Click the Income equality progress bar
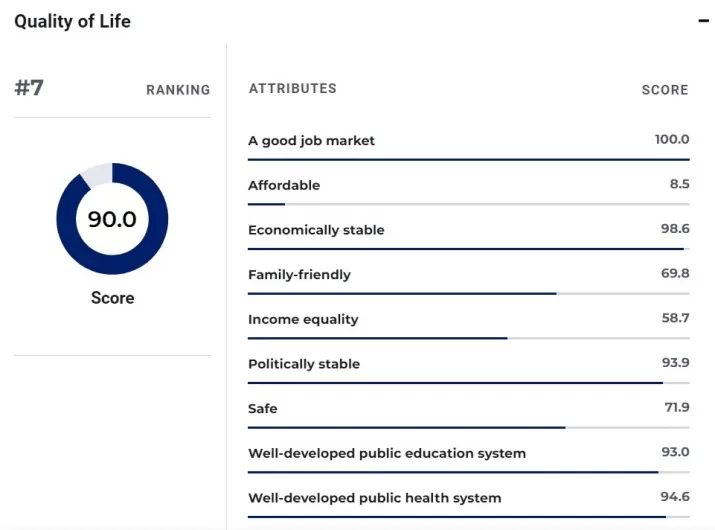Image resolution: width=715 pixels, height=530 pixels. (x=468, y=338)
